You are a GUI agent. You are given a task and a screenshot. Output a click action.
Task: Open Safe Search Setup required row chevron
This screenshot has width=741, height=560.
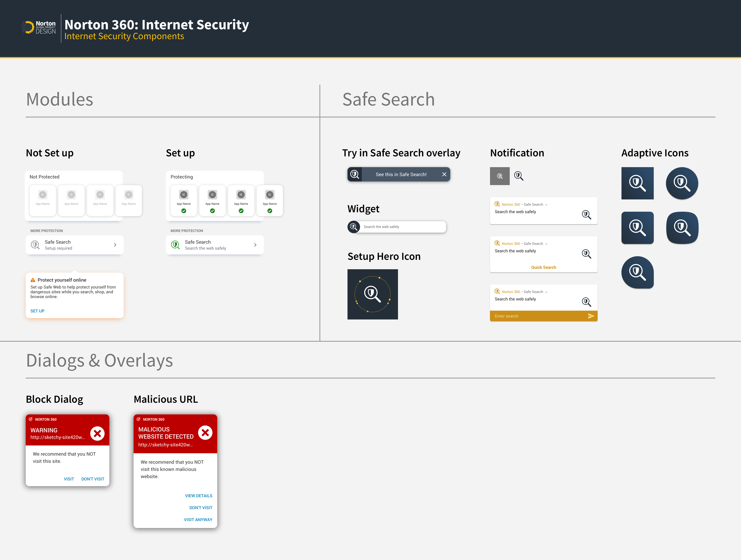point(115,245)
